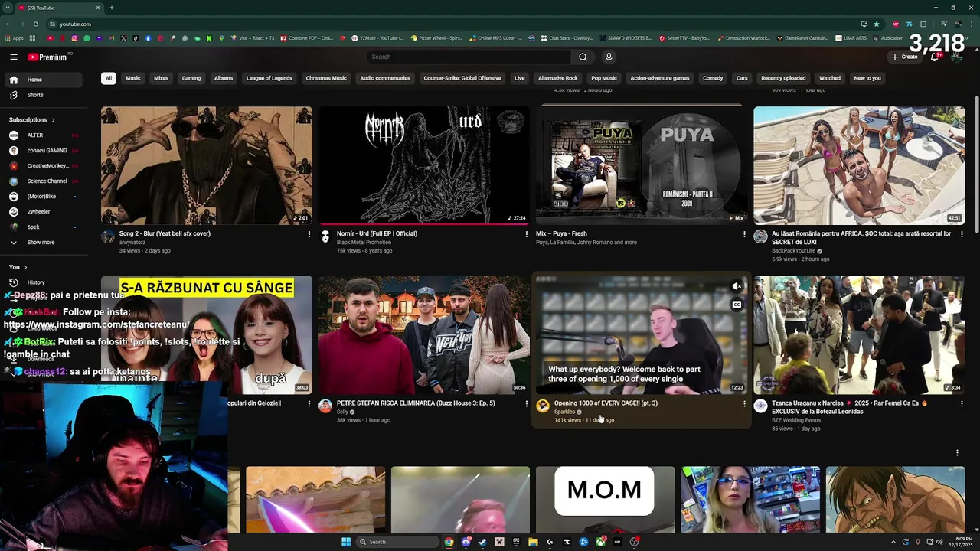980x551 pixels.
Task: Open the M.O.M Shorts thumbnail
Action: [x=605, y=499]
